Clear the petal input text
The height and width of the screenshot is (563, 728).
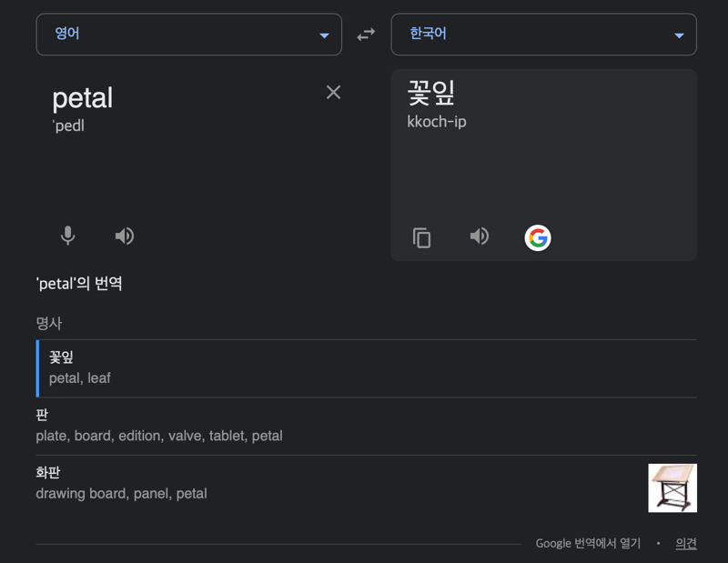click(x=333, y=93)
